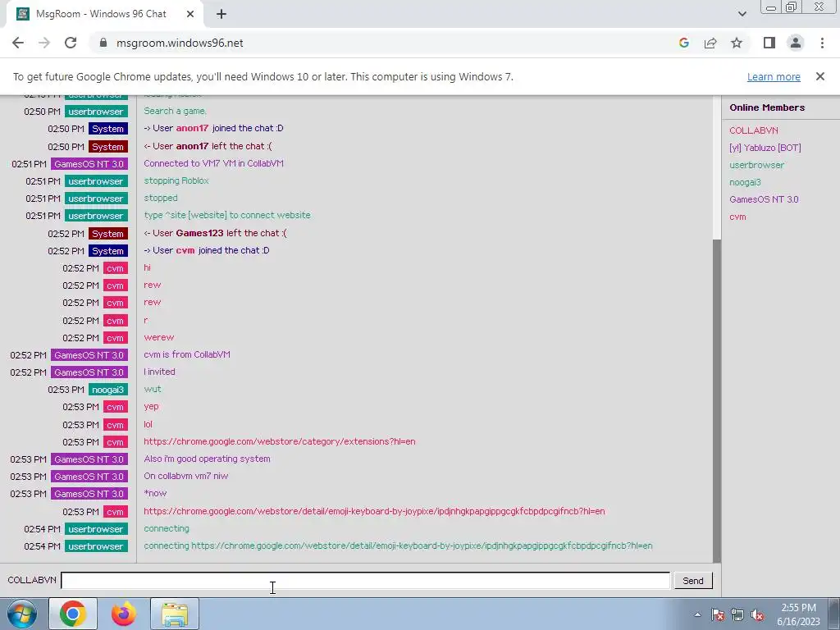Select userbrowser in Online Members
840x630 pixels.
(x=756, y=165)
